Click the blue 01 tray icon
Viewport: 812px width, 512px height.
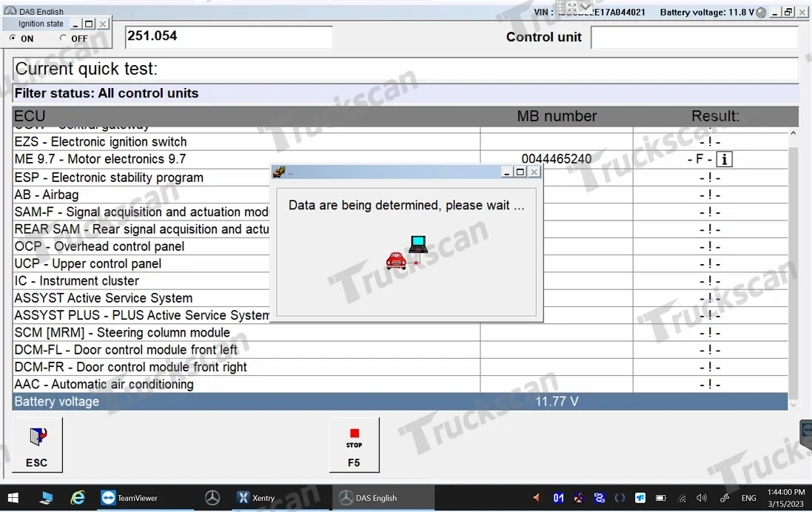[x=558, y=498]
